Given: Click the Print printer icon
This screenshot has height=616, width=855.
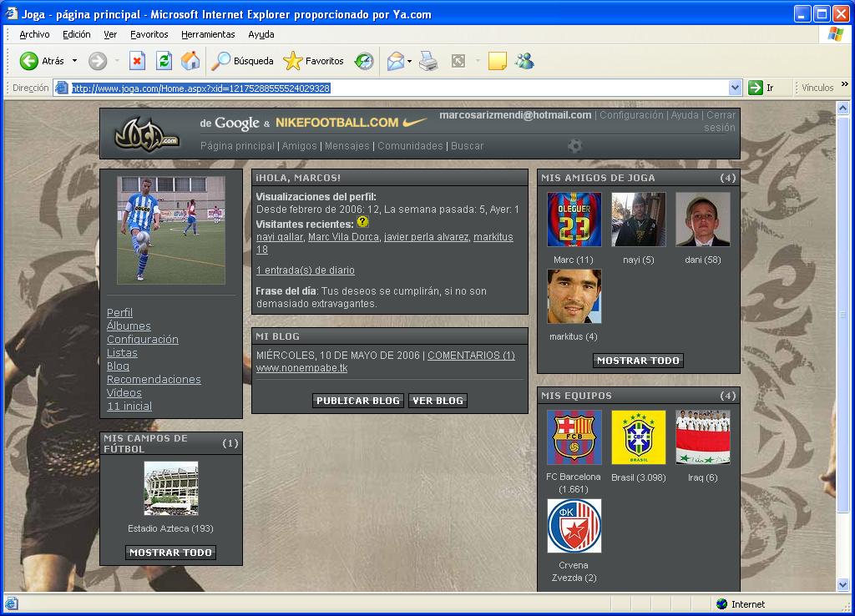Looking at the screenshot, I should coord(428,61).
